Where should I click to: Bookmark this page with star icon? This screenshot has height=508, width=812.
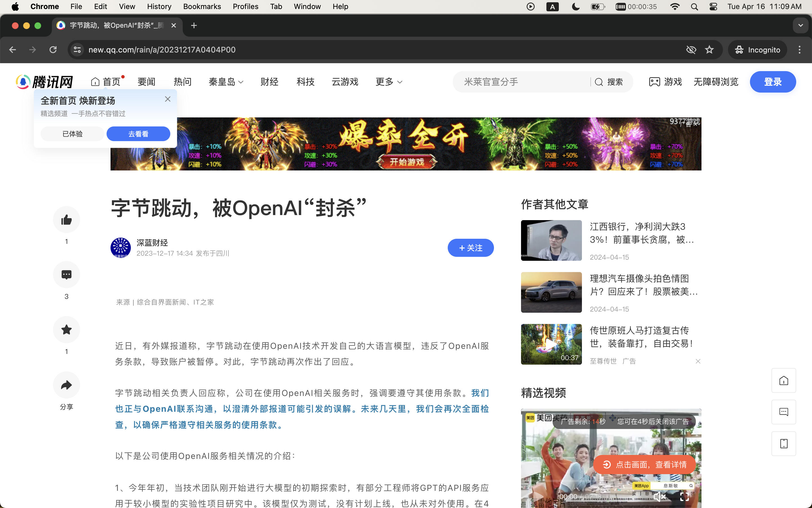pyautogui.click(x=709, y=50)
